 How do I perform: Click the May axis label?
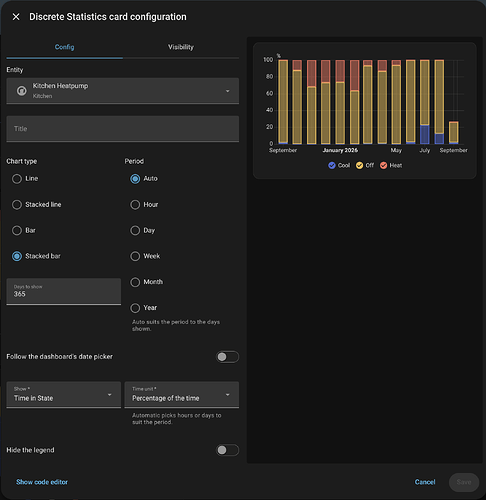(396, 150)
